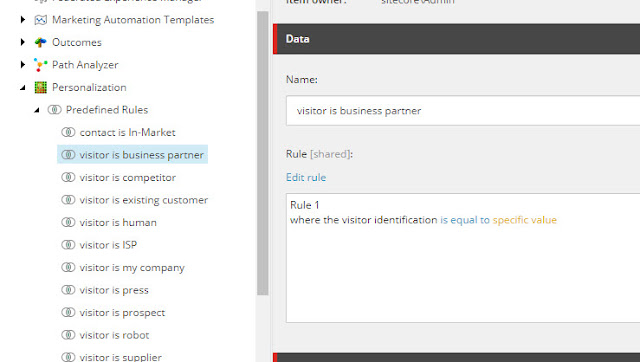Expand the Outcomes tree node
The image size is (640, 362).
(23, 42)
